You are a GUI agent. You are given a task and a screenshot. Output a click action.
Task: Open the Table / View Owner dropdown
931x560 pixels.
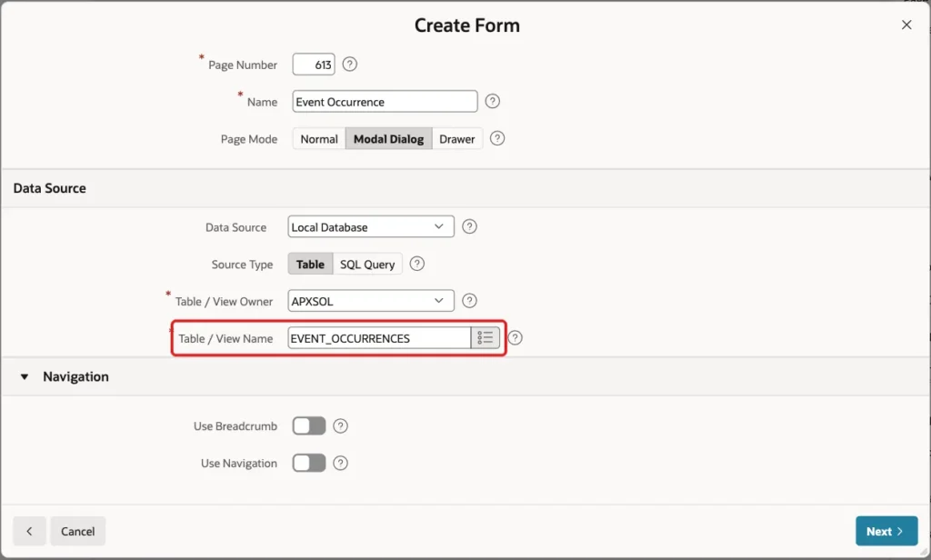pyautogui.click(x=371, y=301)
